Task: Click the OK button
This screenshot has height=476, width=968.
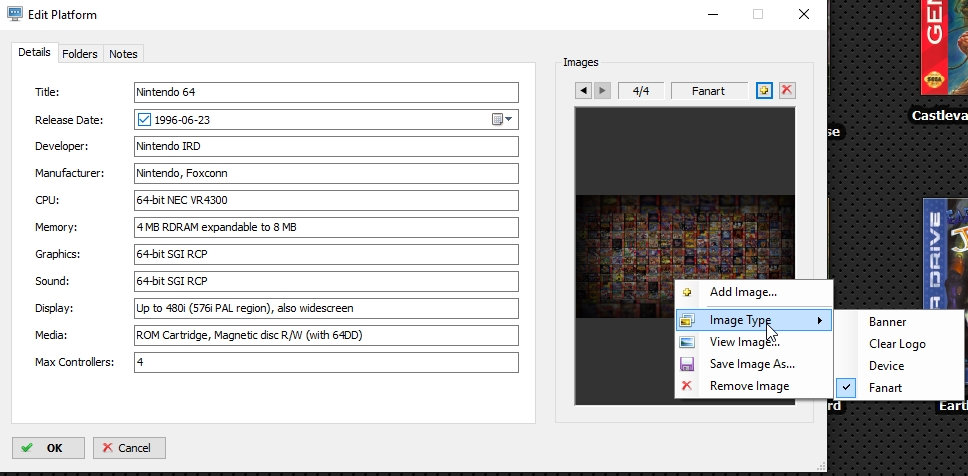Action: pyautogui.click(x=48, y=448)
